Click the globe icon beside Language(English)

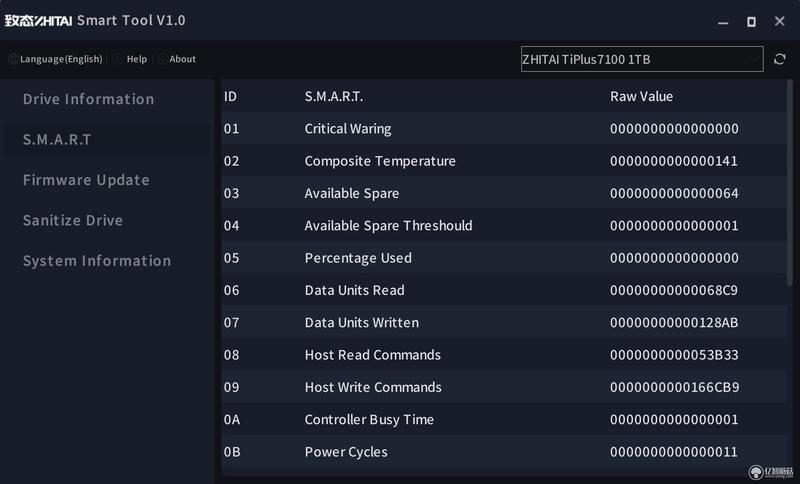[13, 59]
